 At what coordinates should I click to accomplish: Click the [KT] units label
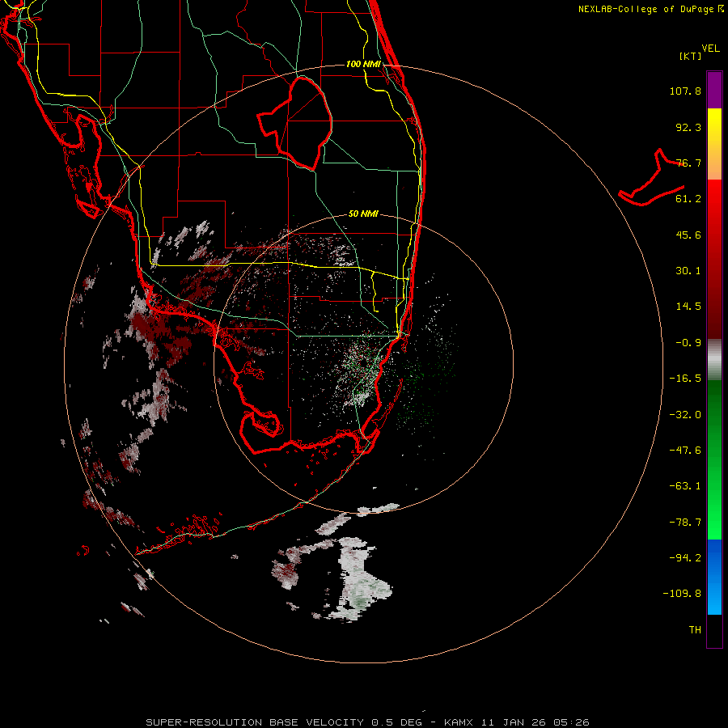pos(691,56)
